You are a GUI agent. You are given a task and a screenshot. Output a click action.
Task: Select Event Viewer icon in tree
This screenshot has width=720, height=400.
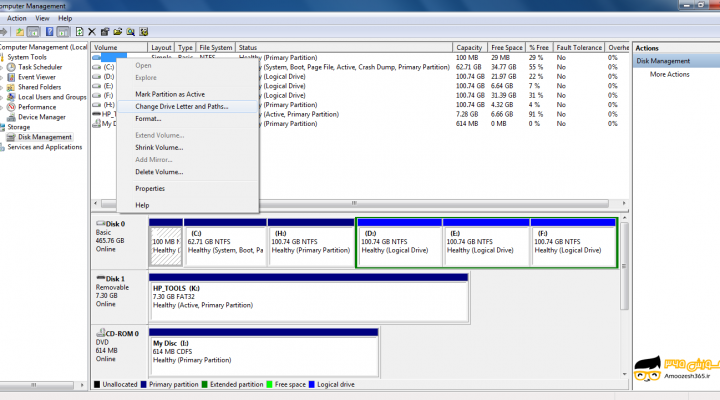pos(11,77)
